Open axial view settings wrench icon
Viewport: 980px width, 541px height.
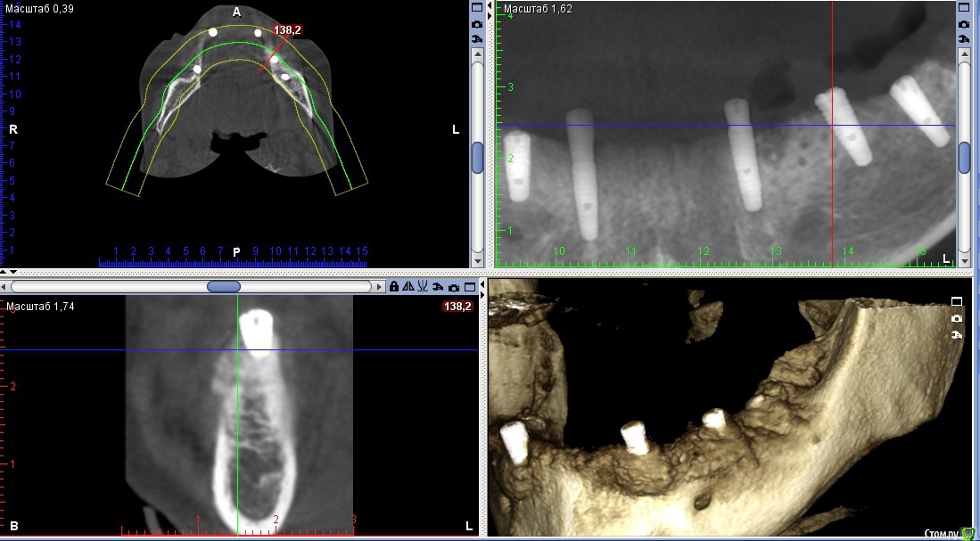[x=478, y=39]
